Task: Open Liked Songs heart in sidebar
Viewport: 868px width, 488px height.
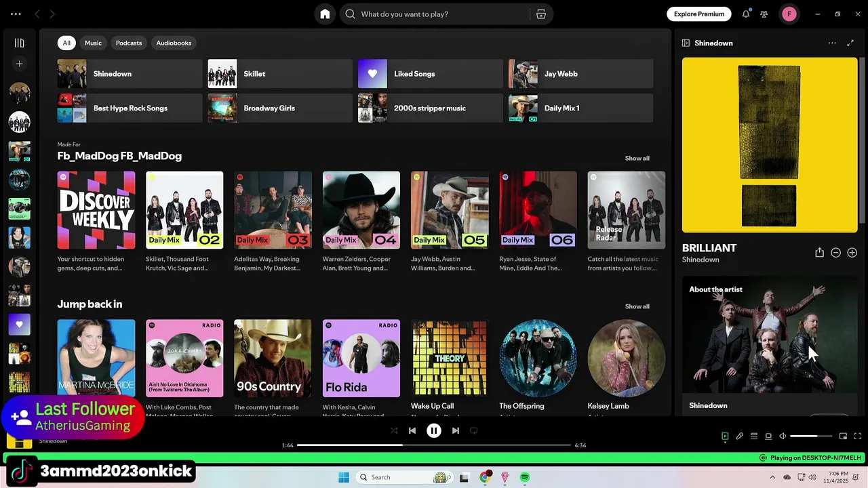Action: pyautogui.click(x=20, y=325)
